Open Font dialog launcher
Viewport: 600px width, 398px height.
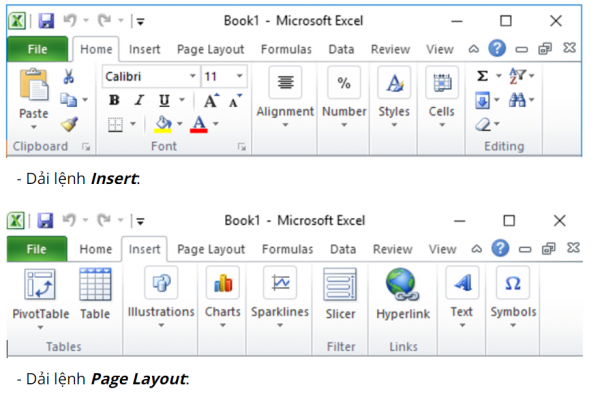click(x=241, y=147)
